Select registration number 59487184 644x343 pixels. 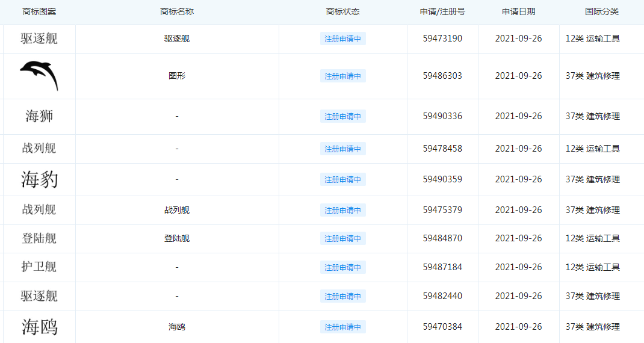pyautogui.click(x=442, y=267)
